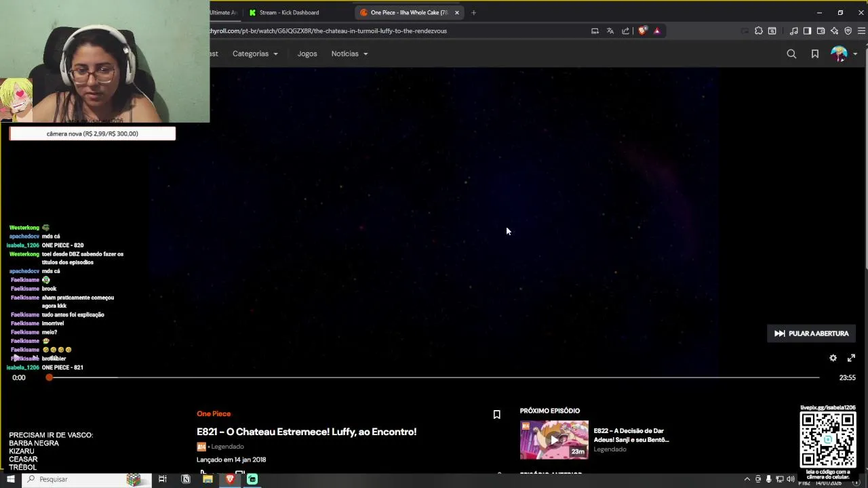Click the network icon in the system tray

point(780,479)
